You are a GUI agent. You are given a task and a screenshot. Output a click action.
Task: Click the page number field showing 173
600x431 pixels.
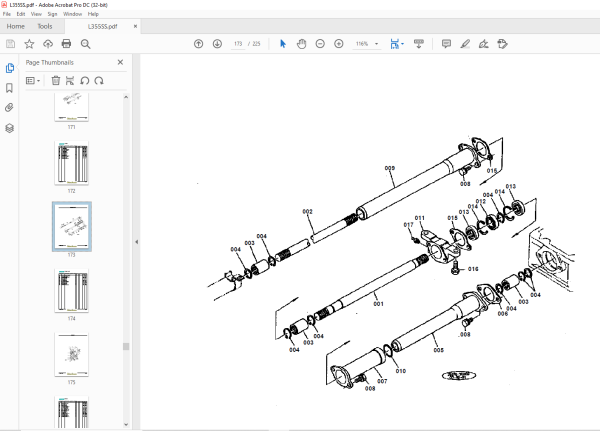[238, 44]
